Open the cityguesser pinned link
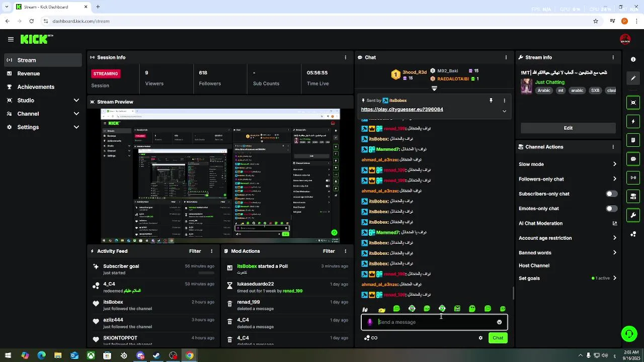The width and height of the screenshot is (644, 362). coord(402,109)
